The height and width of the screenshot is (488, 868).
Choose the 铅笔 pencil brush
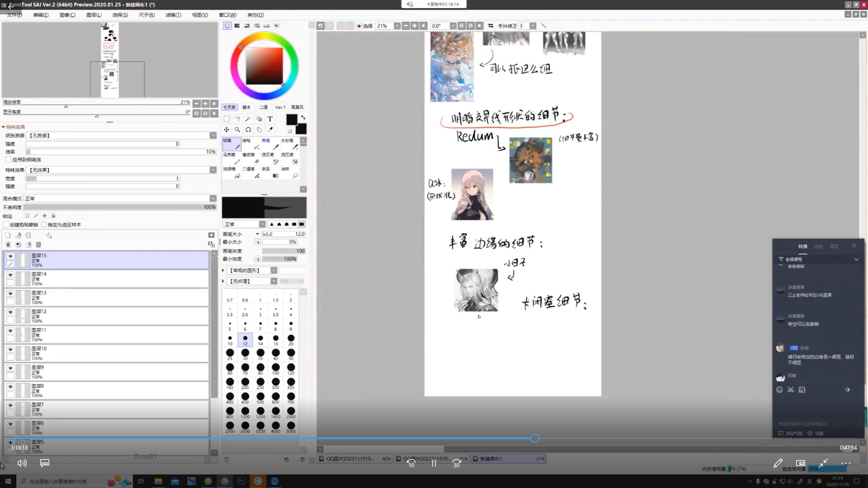(x=231, y=144)
